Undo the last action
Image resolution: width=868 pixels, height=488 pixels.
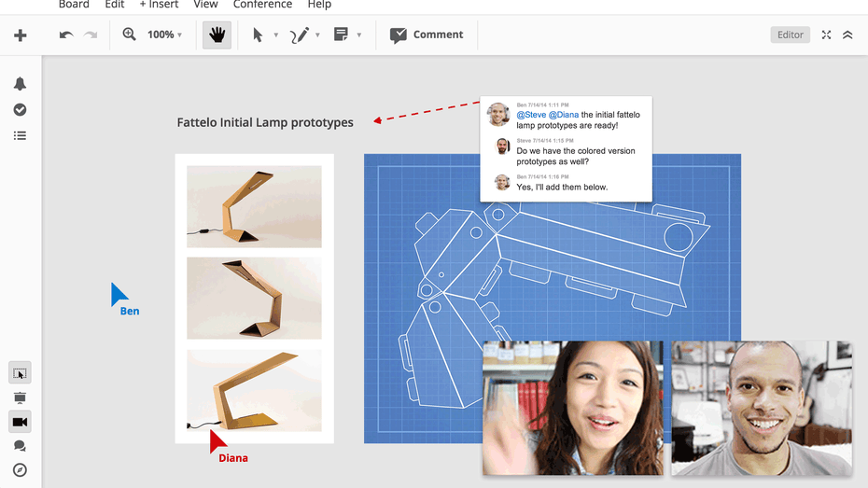coord(66,35)
